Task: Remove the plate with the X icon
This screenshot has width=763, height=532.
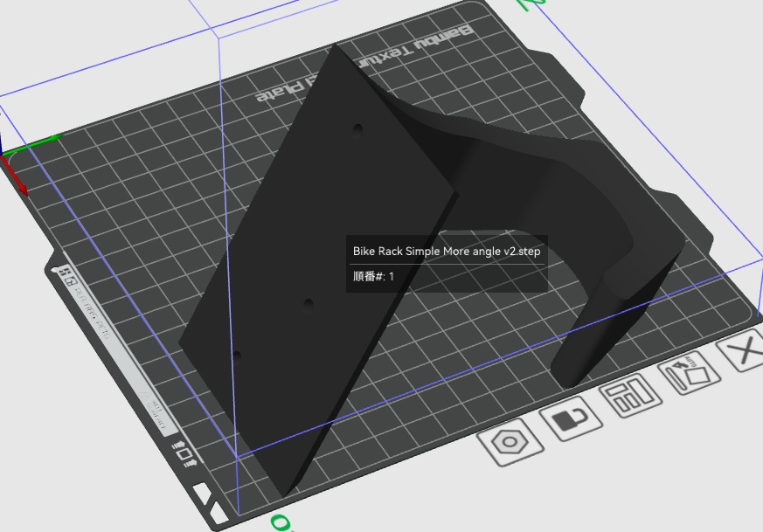Action: coord(744,349)
